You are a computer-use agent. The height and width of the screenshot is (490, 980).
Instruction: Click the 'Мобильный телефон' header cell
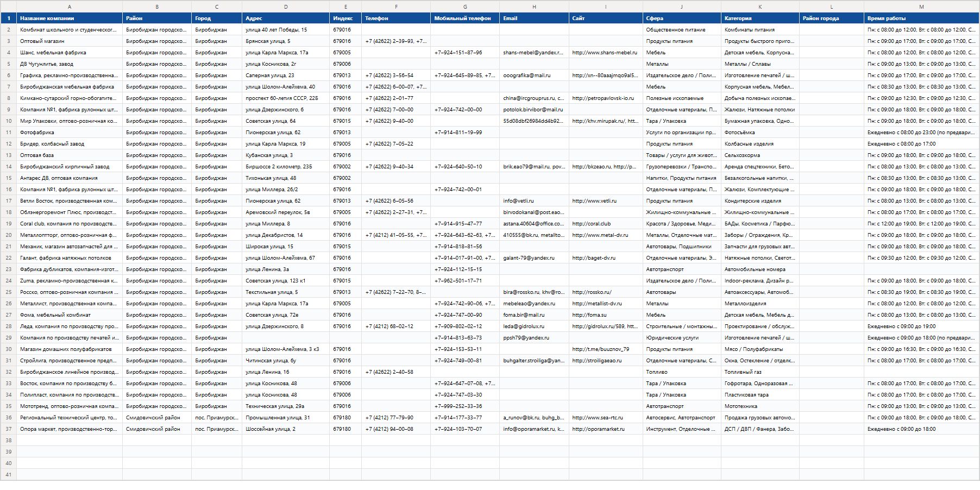(465, 18)
